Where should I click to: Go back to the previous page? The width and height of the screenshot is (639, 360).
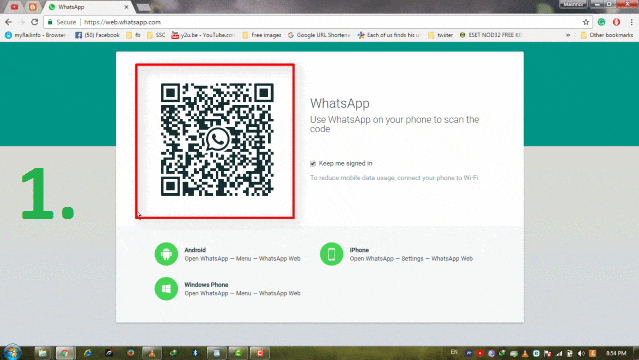pos(9,22)
